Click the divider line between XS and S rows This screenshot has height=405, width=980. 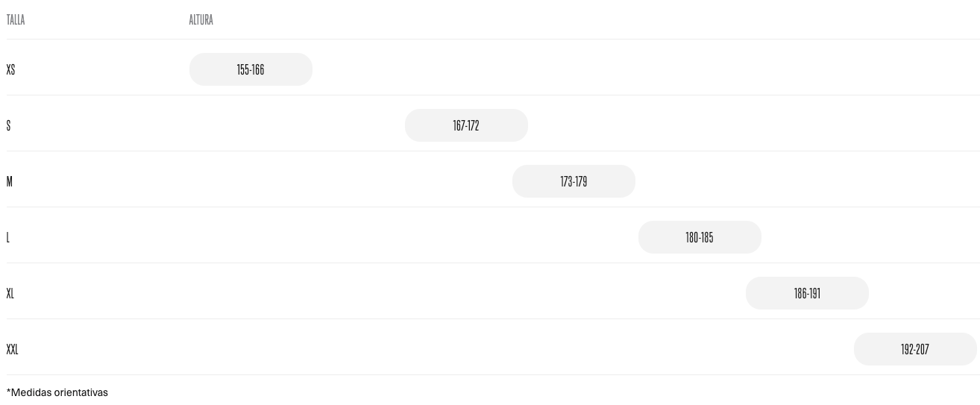point(490,95)
